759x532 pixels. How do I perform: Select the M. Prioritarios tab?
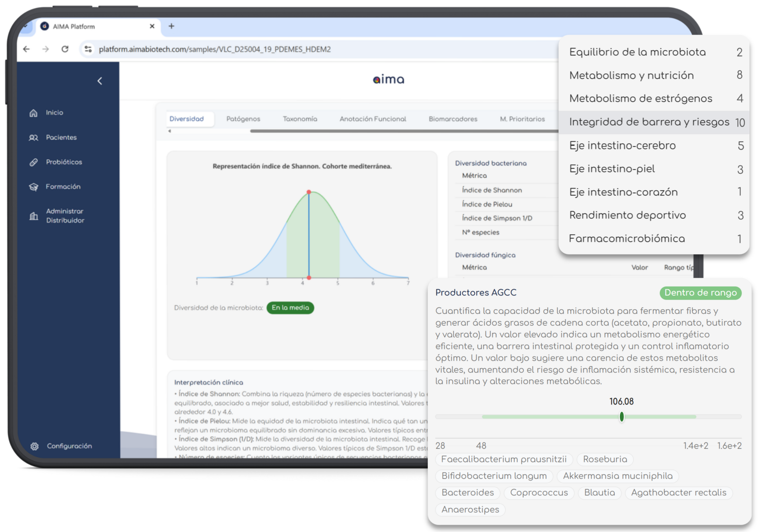(x=522, y=119)
